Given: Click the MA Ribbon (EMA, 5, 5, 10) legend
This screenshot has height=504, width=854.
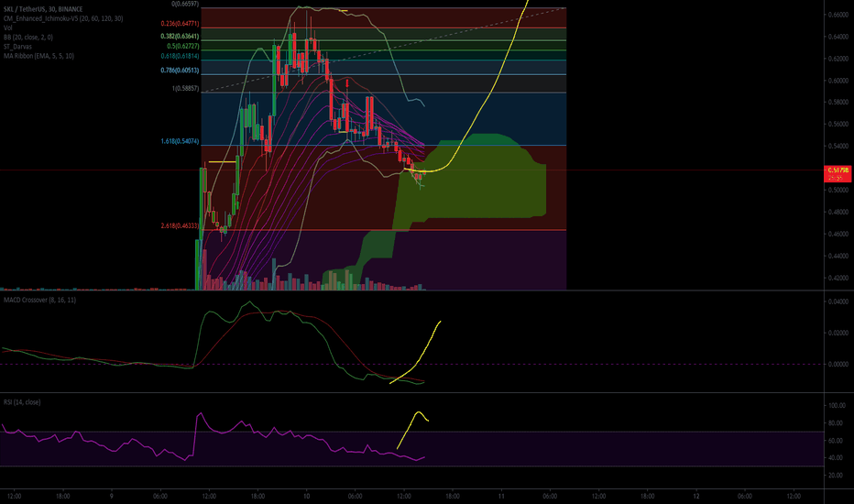Looking at the screenshot, I should [x=38, y=56].
